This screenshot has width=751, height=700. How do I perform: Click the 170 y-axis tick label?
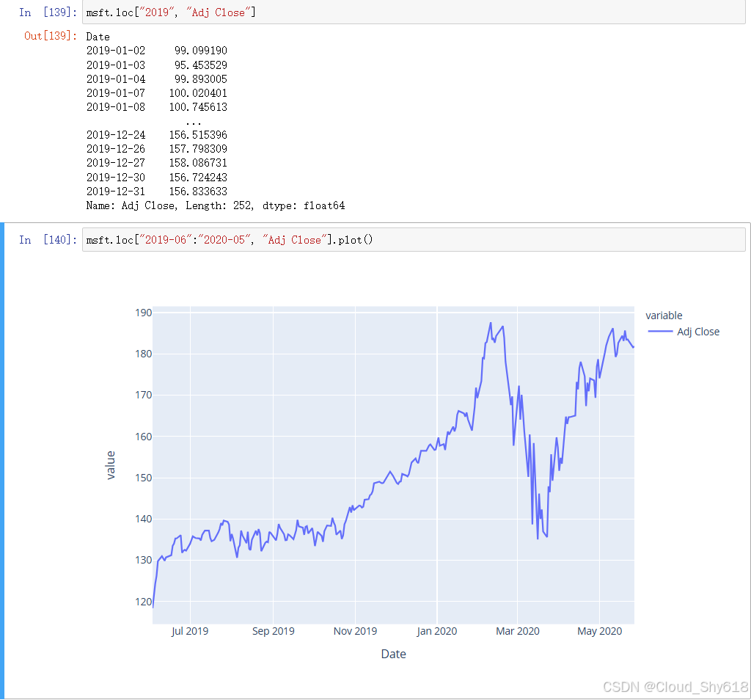click(x=143, y=395)
